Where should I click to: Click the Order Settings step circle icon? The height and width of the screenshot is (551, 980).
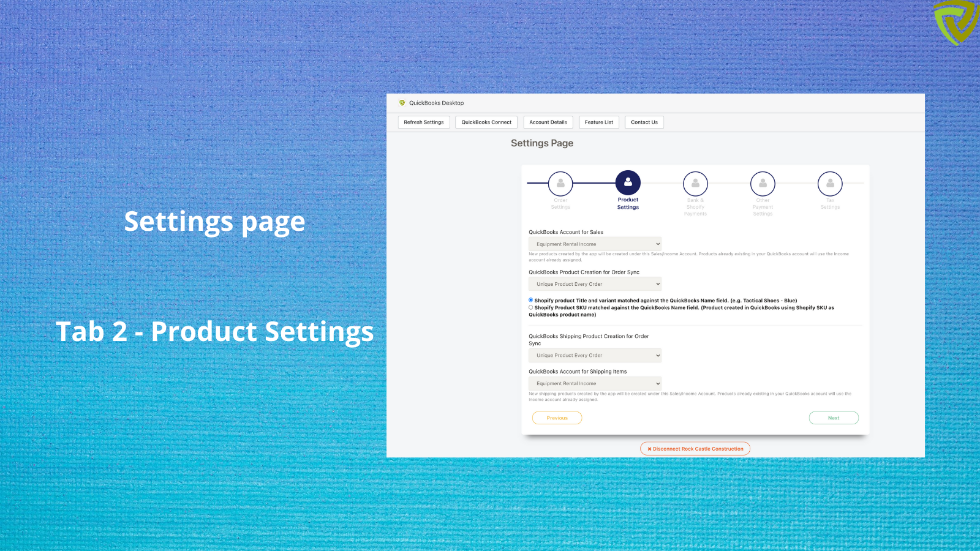pos(560,183)
